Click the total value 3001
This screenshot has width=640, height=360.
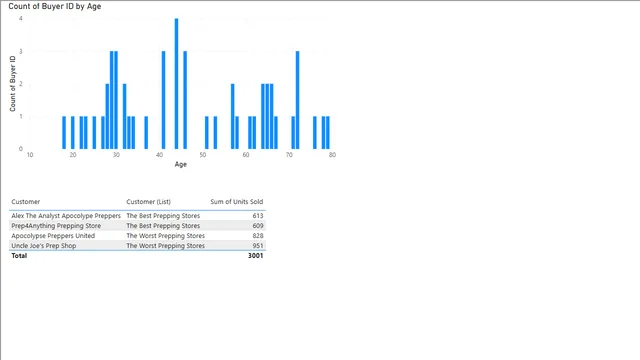pos(256,256)
